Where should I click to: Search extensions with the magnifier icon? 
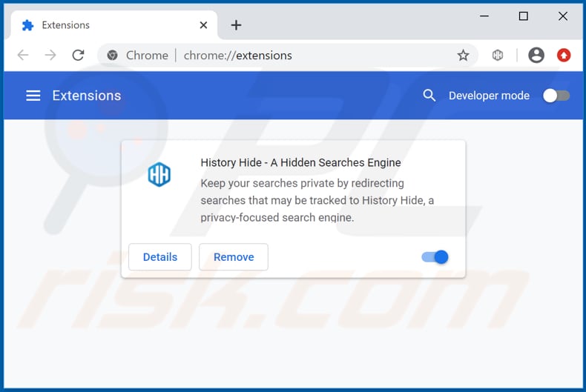(x=429, y=96)
